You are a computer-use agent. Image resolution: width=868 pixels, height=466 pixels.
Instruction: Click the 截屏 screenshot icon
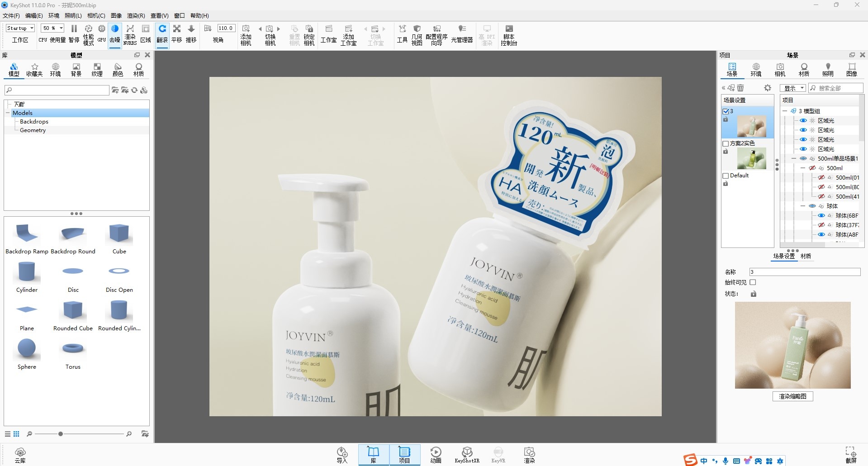[x=851, y=455]
